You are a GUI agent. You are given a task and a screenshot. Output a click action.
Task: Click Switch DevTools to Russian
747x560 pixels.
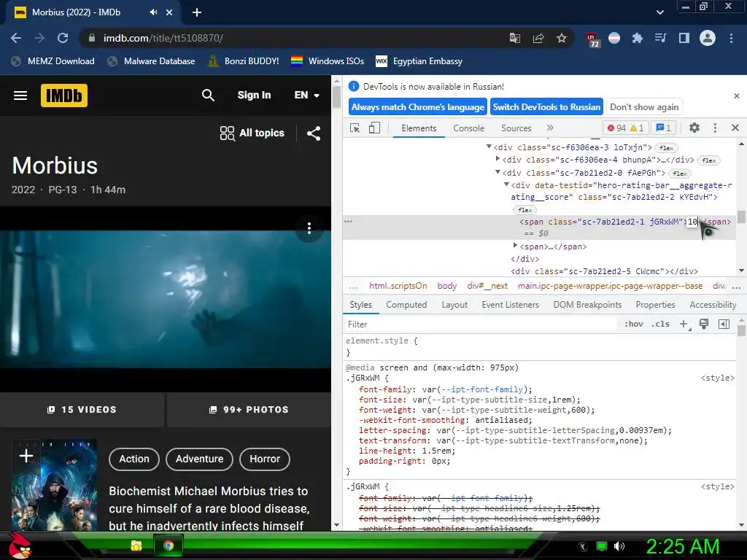(x=546, y=107)
